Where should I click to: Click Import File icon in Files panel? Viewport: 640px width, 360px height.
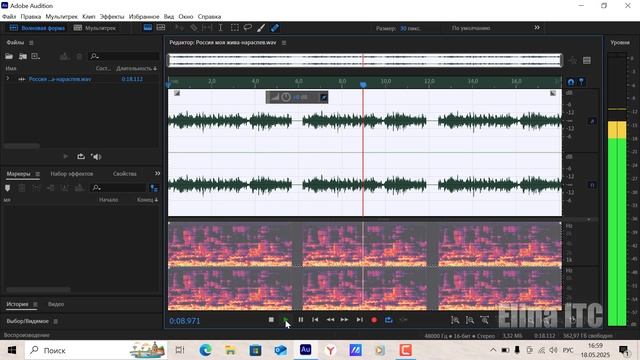click(23, 56)
